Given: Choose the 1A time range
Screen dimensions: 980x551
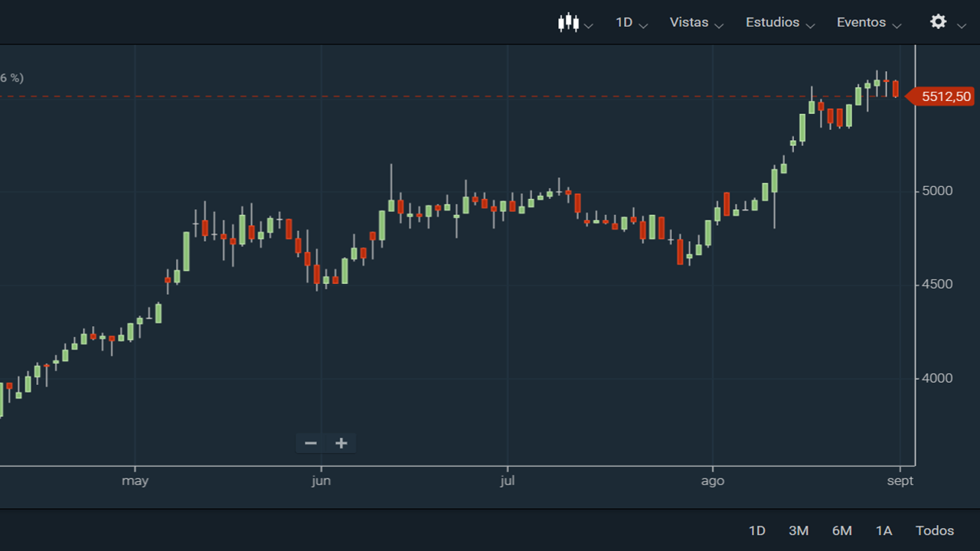Looking at the screenshot, I should pos(884,530).
